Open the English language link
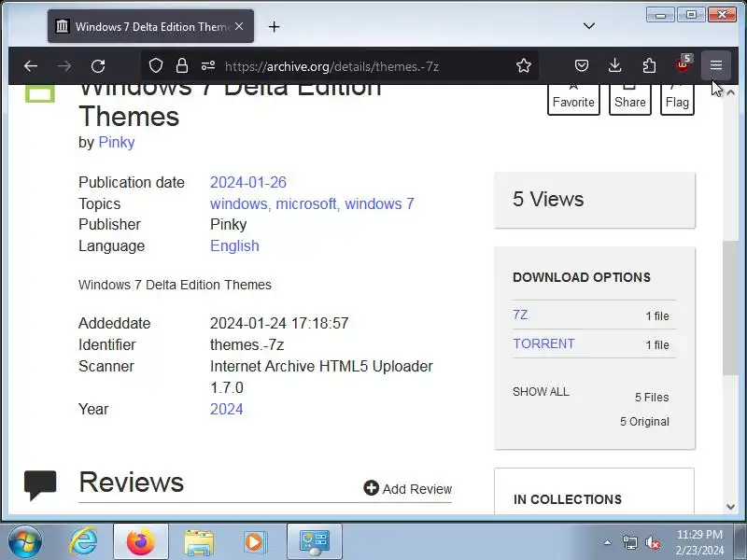This screenshot has height=560, width=747. pos(234,245)
